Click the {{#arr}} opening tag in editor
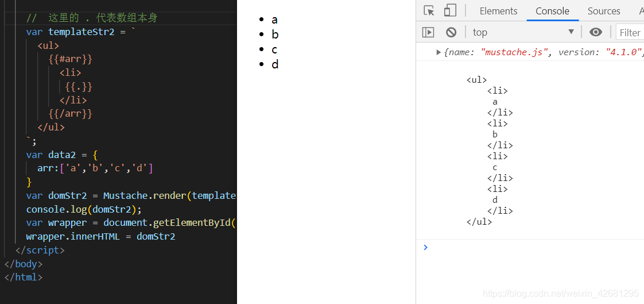644x304 pixels. click(70, 59)
